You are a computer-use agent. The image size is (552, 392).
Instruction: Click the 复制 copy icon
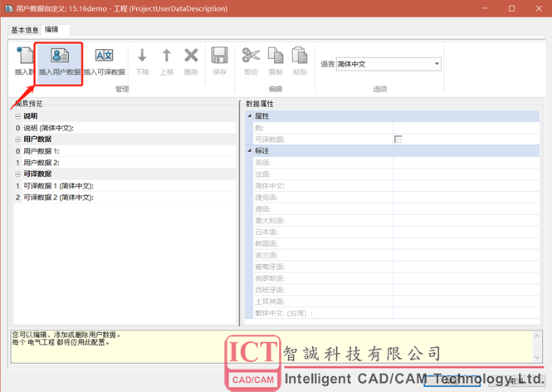(276, 56)
